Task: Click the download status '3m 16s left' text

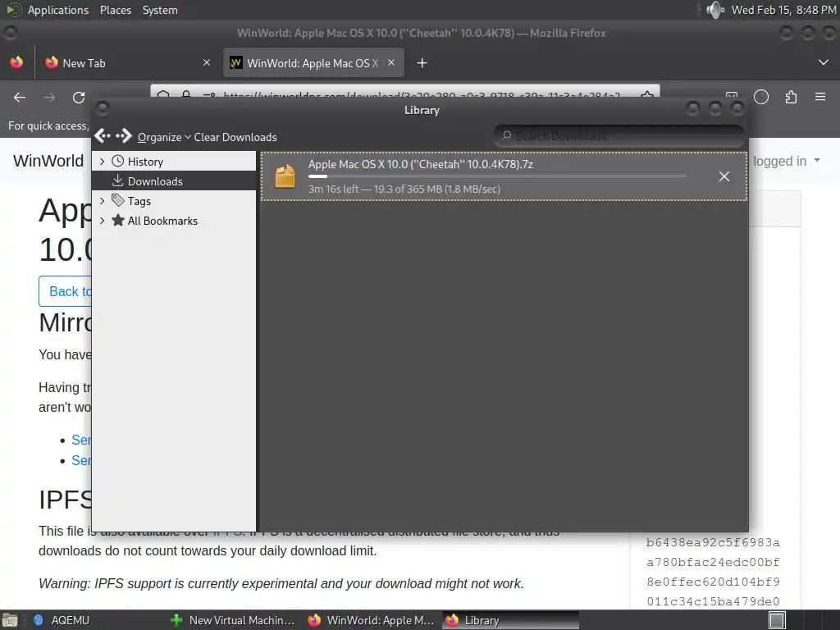Action: tap(404, 189)
